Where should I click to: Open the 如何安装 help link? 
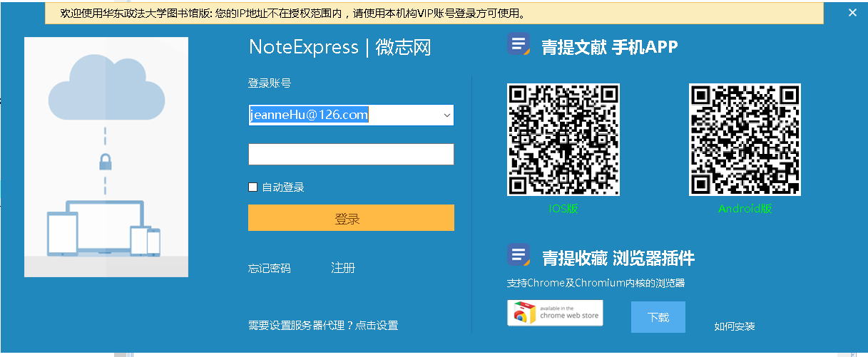coord(735,326)
